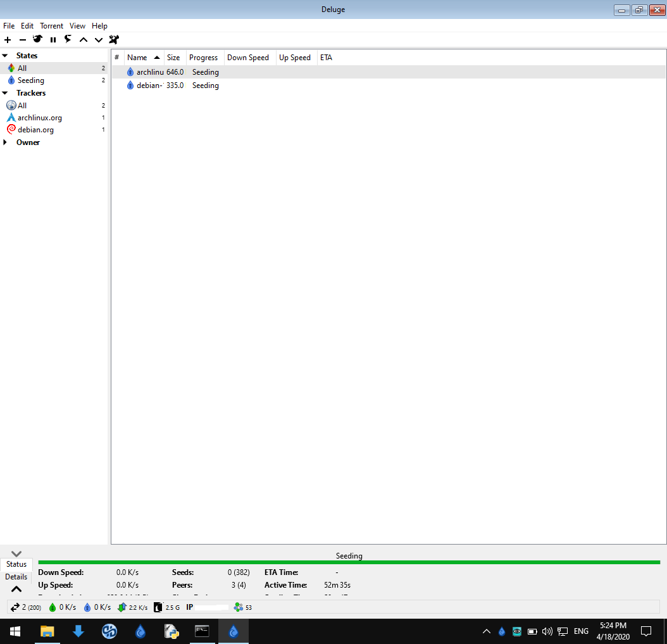Click the debian torrent seeding icon
667x644 pixels.
point(130,85)
